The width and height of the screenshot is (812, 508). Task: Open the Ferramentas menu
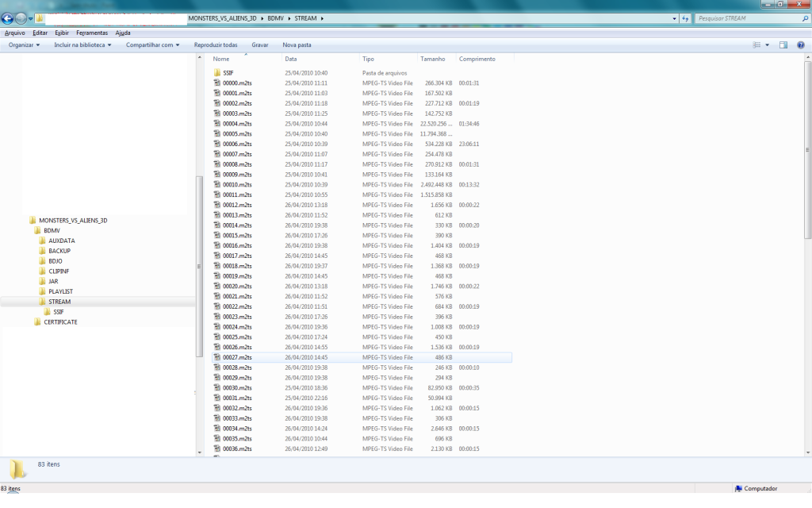pos(92,33)
